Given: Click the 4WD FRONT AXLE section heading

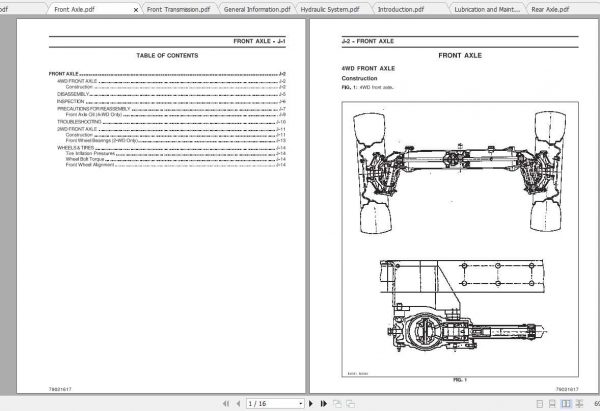Looking at the screenshot, I should click(368, 68).
